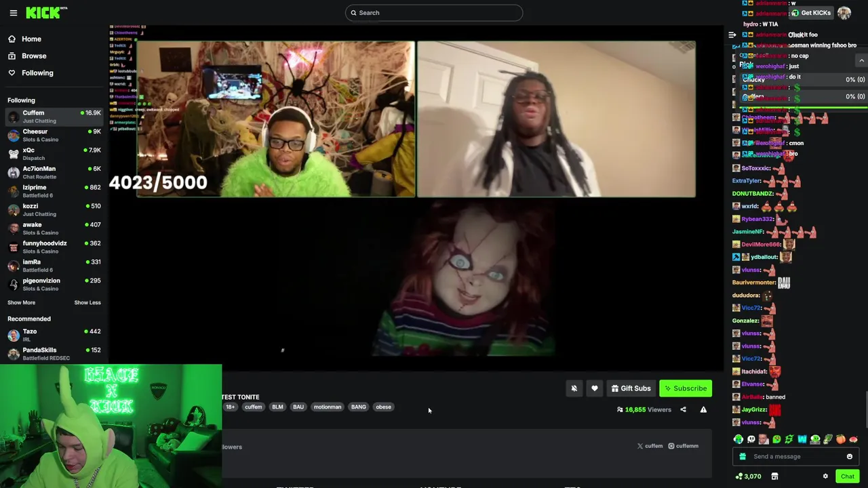Open Ac7ionMan channel in sidebar
The image size is (868, 488).
coord(53,173)
